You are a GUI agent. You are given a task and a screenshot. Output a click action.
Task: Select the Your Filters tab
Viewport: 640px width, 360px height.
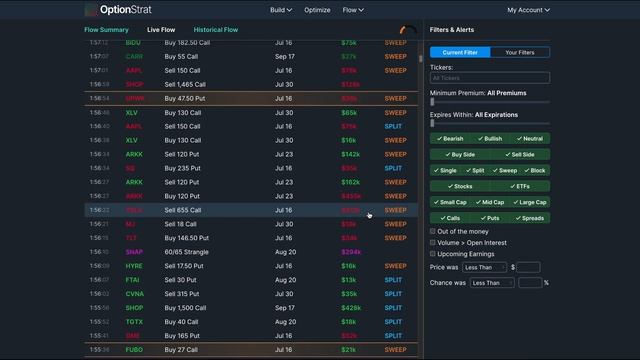[x=520, y=52]
